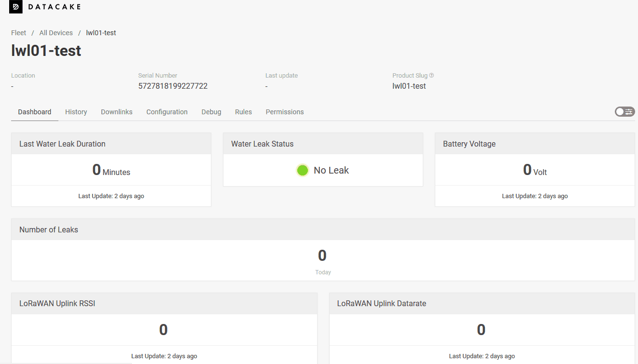Click the Last Water Leak Duration widget title
This screenshot has width=638, height=364.
pyautogui.click(x=62, y=144)
